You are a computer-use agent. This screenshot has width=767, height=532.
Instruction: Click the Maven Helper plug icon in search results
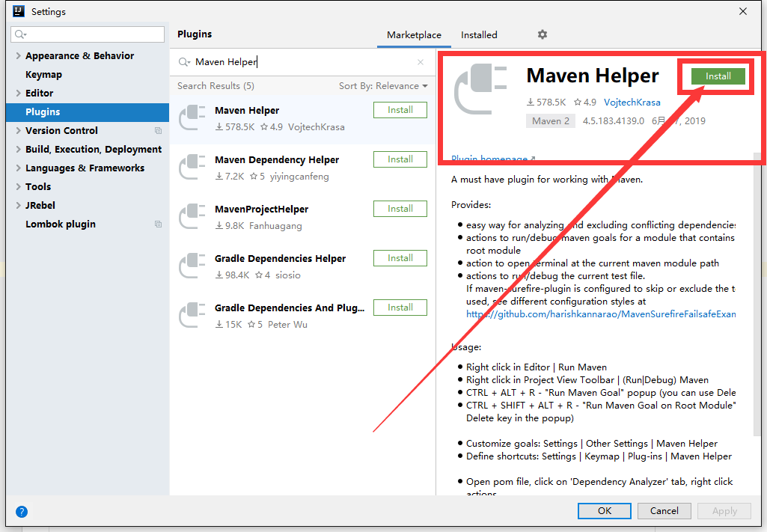(x=193, y=117)
